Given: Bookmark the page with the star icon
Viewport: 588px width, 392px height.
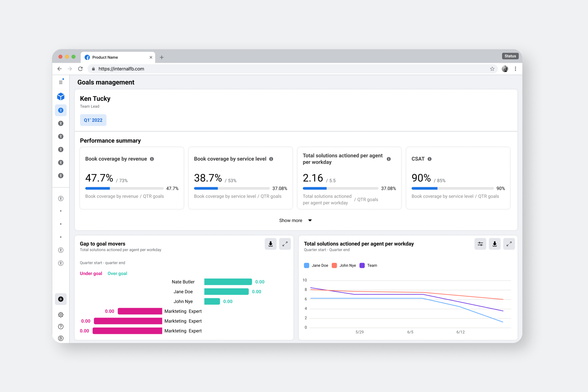Looking at the screenshot, I should [492, 69].
